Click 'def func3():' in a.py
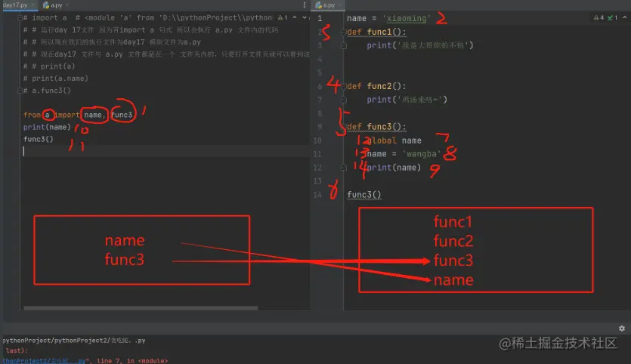The height and width of the screenshot is (364, 631). coord(376,127)
